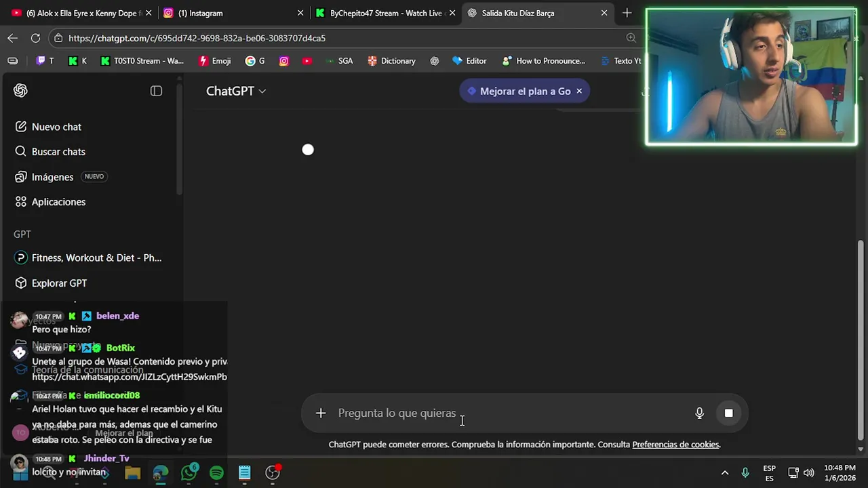This screenshot has width=868, height=488.
Task: Open Microsoft Edge from taskbar
Action: tap(161, 472)
